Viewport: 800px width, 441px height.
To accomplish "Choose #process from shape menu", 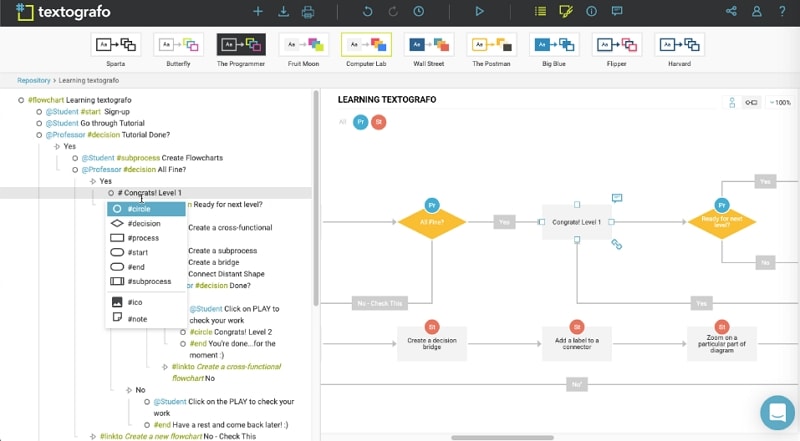I will 146,238.
